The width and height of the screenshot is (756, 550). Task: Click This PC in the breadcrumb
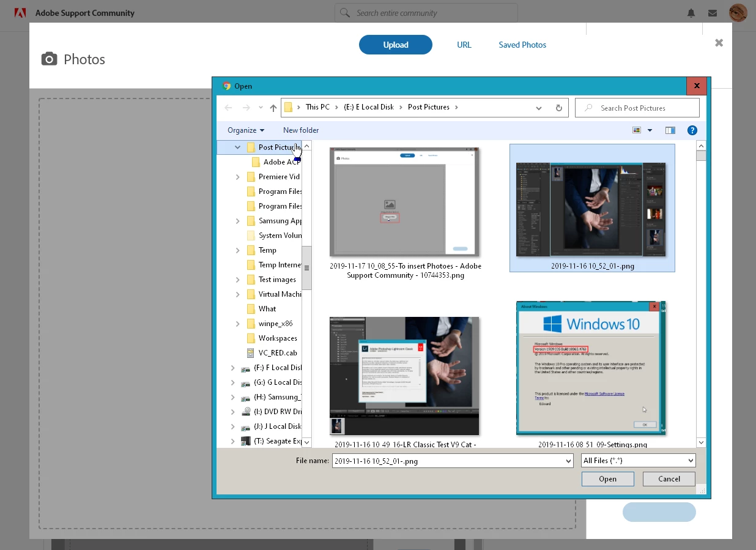317,107
